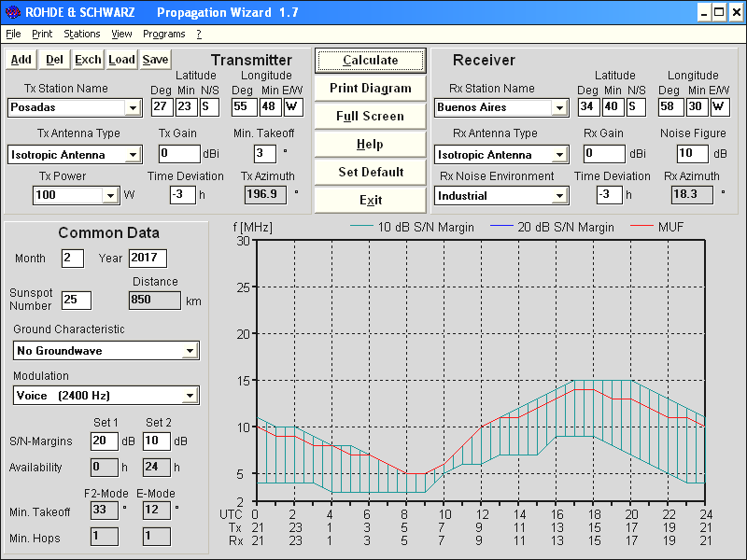Maximize the Propagation Wizard window
Viewport: 747px width, 560px height.
pyautogui.click(x=719, y=12)
